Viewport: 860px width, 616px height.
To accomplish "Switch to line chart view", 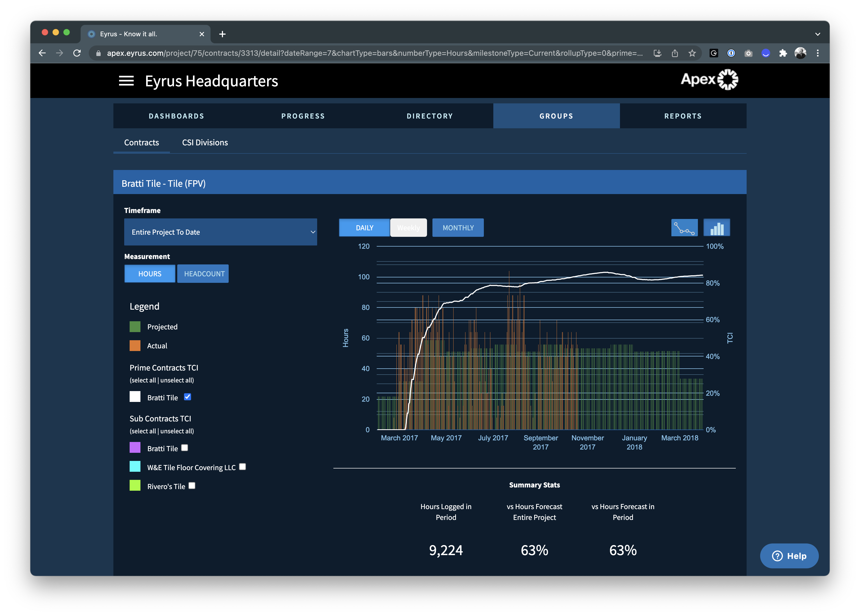I will (x=684, y=228).
